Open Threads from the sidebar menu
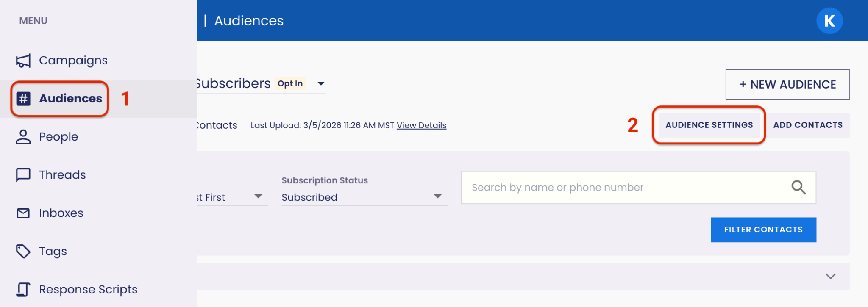 (62, 175)
